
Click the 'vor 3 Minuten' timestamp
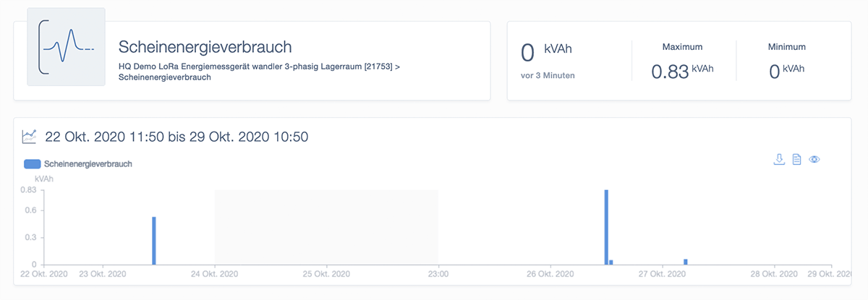(548, 75)
